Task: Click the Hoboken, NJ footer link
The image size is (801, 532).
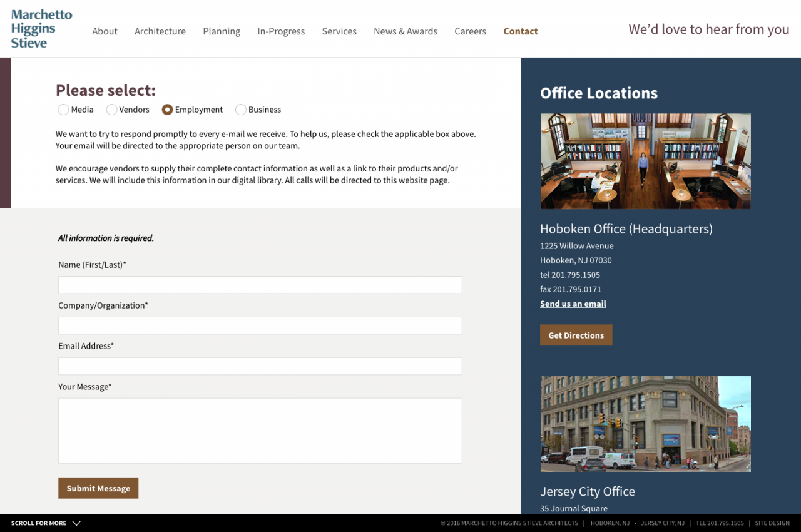Action: pyautogui.click(x=610, y=523)
